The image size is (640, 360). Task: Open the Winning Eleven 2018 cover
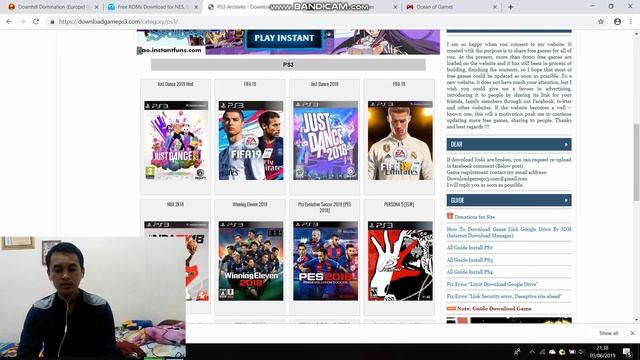[251, 261]
